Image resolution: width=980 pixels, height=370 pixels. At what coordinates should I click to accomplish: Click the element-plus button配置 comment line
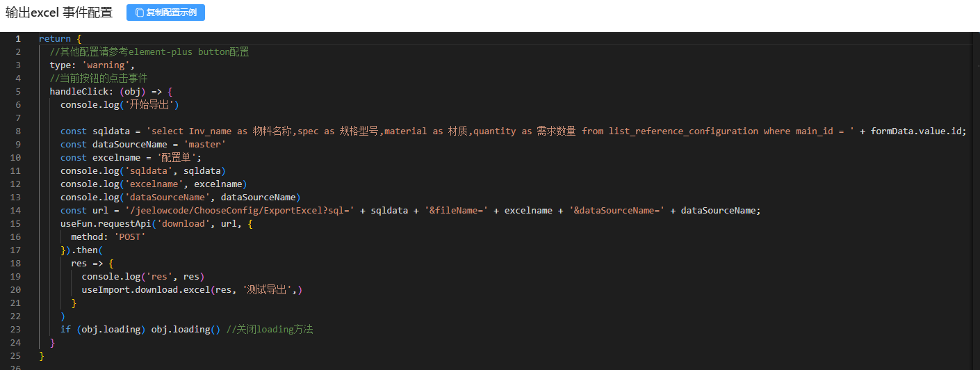tap(149, 52)
